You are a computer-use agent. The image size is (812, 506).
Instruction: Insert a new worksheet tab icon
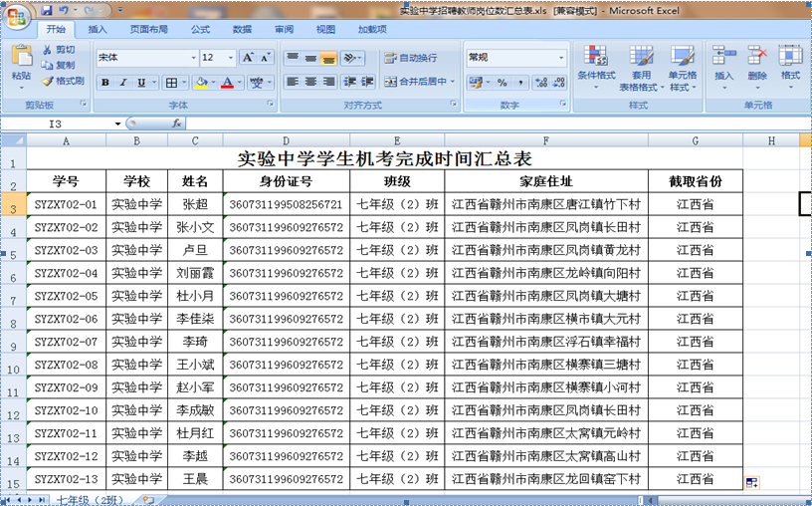pyautogui.click(x=148, y=500)
